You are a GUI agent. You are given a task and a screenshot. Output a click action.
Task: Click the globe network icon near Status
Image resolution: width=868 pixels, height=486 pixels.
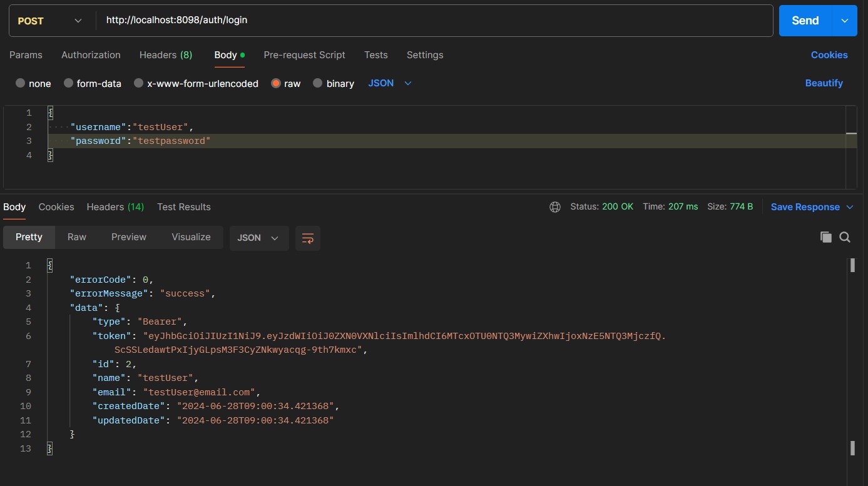(554, 207)
